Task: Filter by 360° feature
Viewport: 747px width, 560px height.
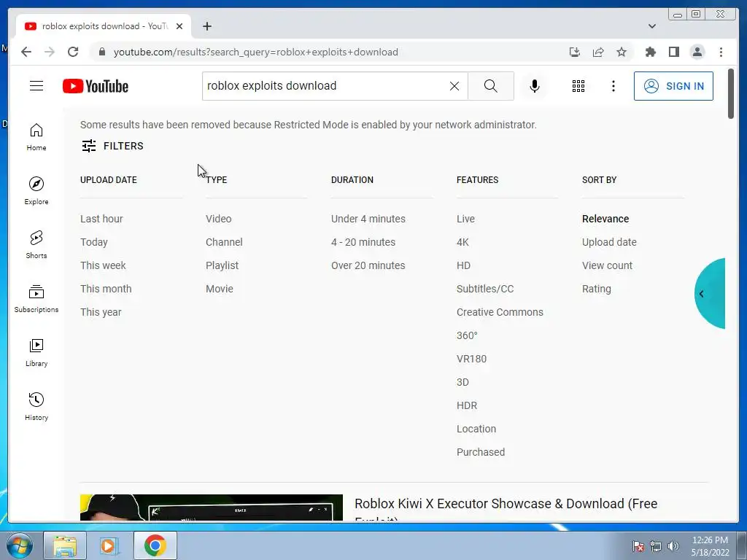Action: (x=467, y=335)
